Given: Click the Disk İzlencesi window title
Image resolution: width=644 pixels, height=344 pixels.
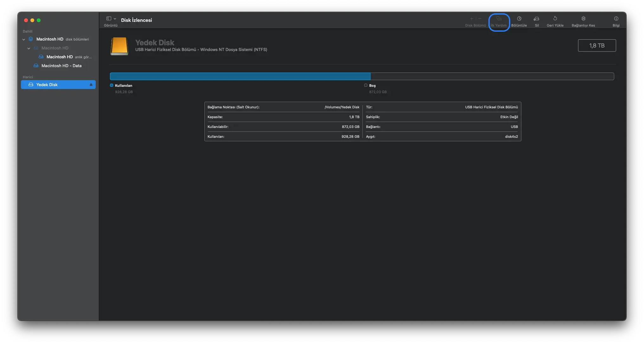Looking at the screenshot, I should coord(136,20).
